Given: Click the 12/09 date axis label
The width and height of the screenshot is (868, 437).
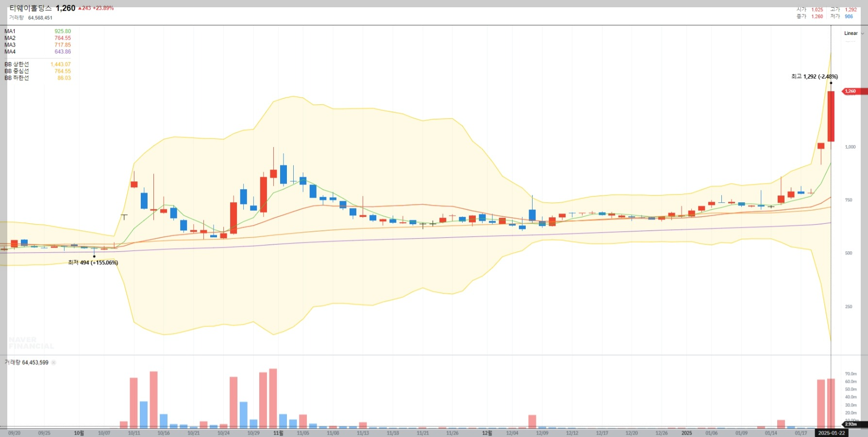Looking at the screenshot, I should click(x=542, y=433).
